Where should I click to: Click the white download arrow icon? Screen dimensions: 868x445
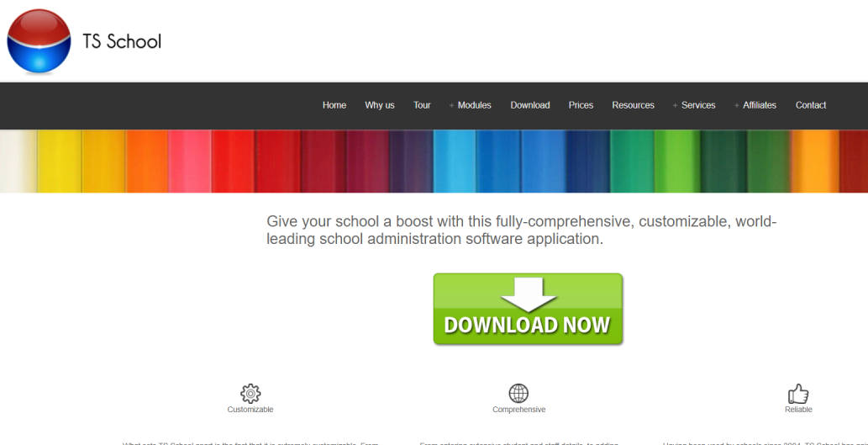point(528,294)
